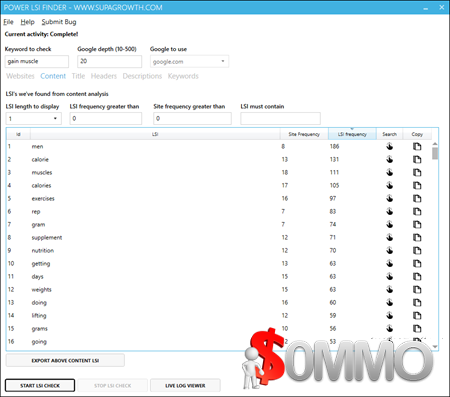
Task: Click the LSI frequency value 131
Action: pos(334,159)
